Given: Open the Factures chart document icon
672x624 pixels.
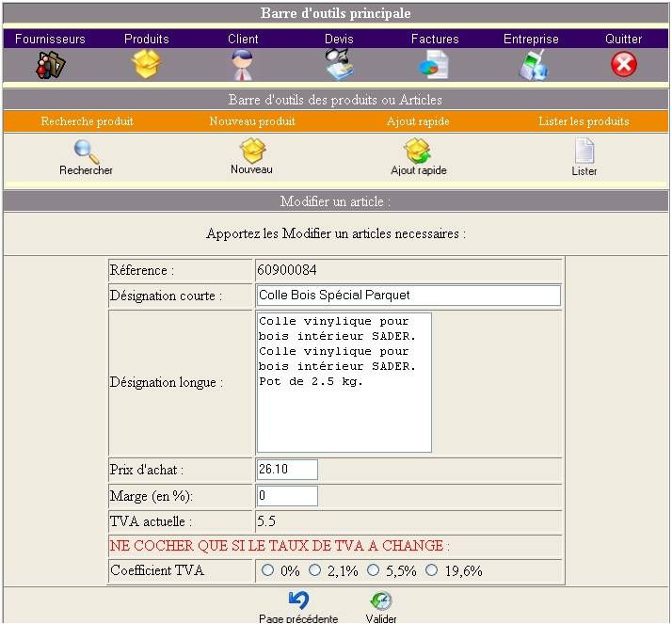Looking at the screenshot, I should point(433,65).
